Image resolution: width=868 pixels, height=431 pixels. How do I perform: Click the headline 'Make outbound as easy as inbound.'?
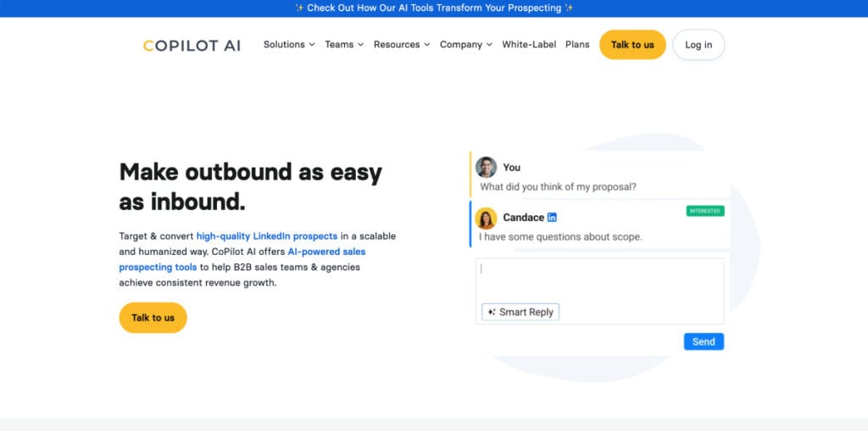pyautogui.click(x=251, y=187)
